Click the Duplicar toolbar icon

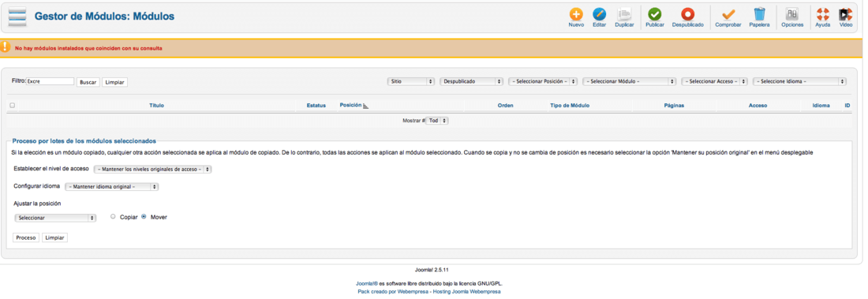(x=624, y=14)
